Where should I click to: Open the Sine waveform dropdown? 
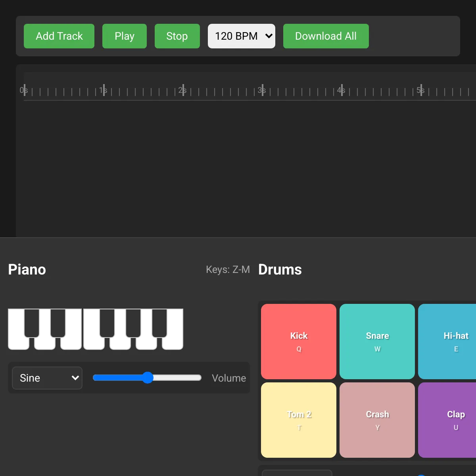coord(47,378)
